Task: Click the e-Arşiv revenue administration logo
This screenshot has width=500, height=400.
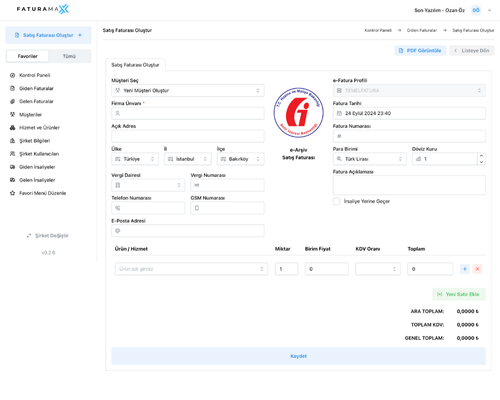Action: click(298, 113)
